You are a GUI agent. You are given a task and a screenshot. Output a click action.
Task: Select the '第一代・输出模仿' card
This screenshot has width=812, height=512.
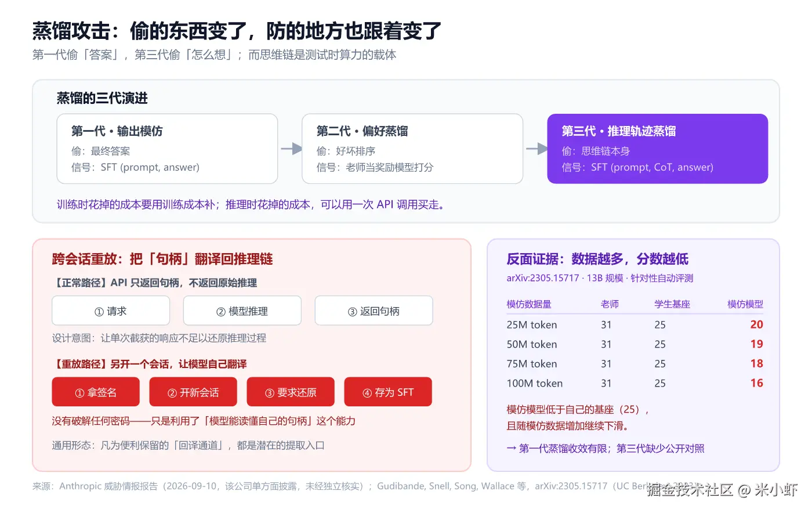coord(167,149)
